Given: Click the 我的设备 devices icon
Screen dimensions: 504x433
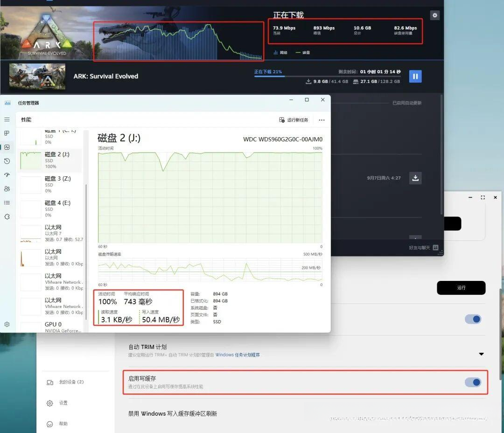Looking at the screenshot, I should click(50, 382).
